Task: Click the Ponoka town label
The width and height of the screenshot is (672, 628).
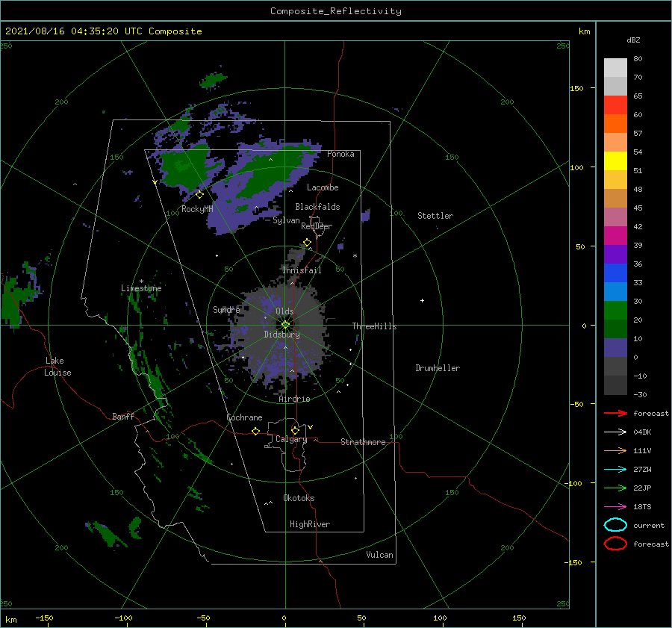Action: (x=340, y=154)
